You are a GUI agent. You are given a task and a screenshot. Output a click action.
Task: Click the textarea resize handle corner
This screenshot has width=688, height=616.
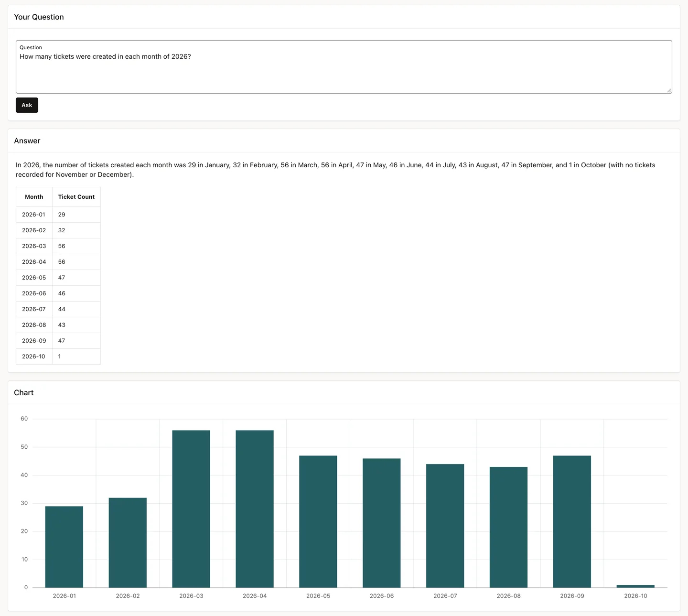pyautogui.click(x=669, y=90)
